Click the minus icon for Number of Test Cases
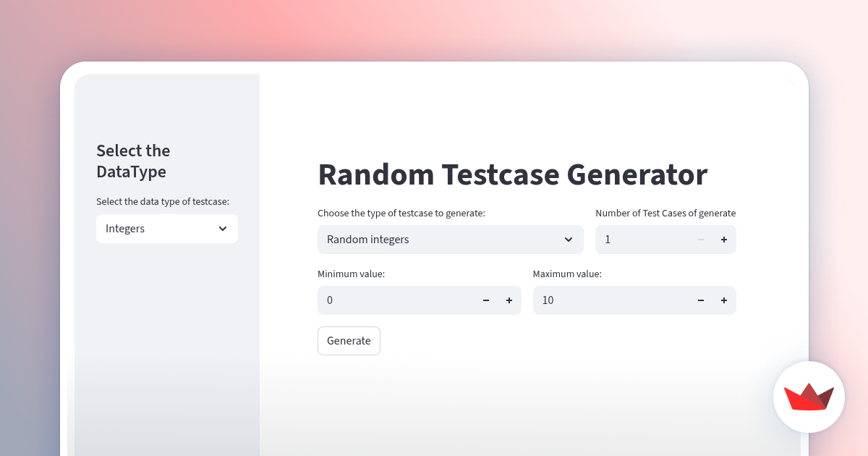Image resolution: width=868 pixels, height=456 pixels. [x=700, y=239]
